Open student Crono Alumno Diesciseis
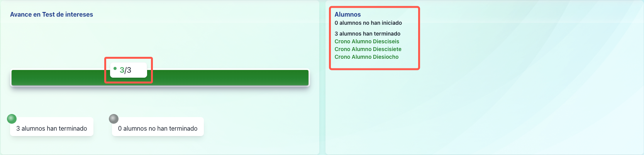644x155 pixels. [367, 41]
